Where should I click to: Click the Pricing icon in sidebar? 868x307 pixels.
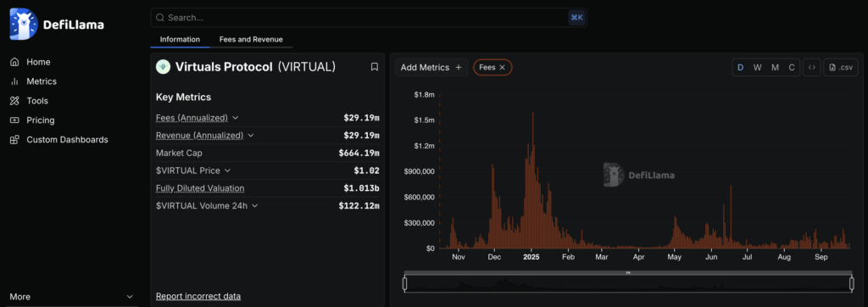pos(15,120)
